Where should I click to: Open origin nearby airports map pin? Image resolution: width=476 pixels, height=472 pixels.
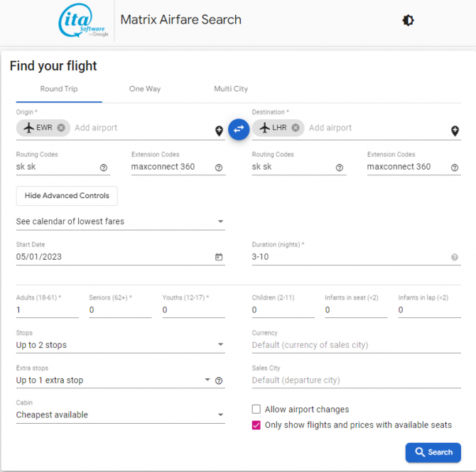coord(220,131)
